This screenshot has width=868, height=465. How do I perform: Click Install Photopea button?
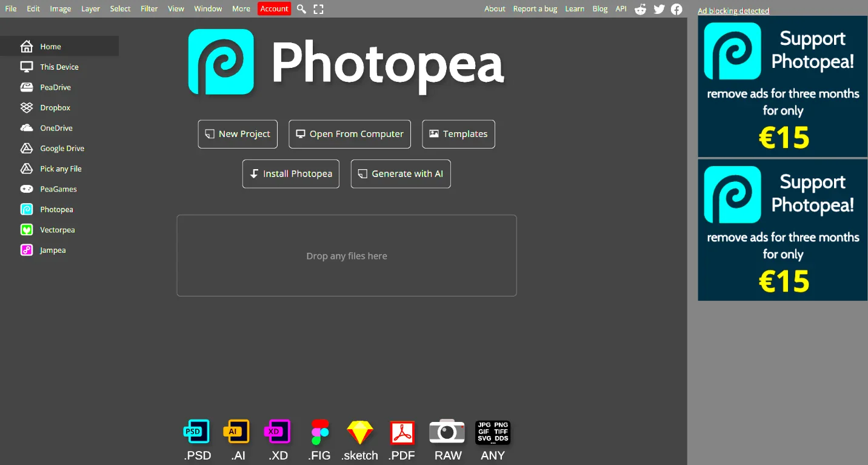coord(291,174)
